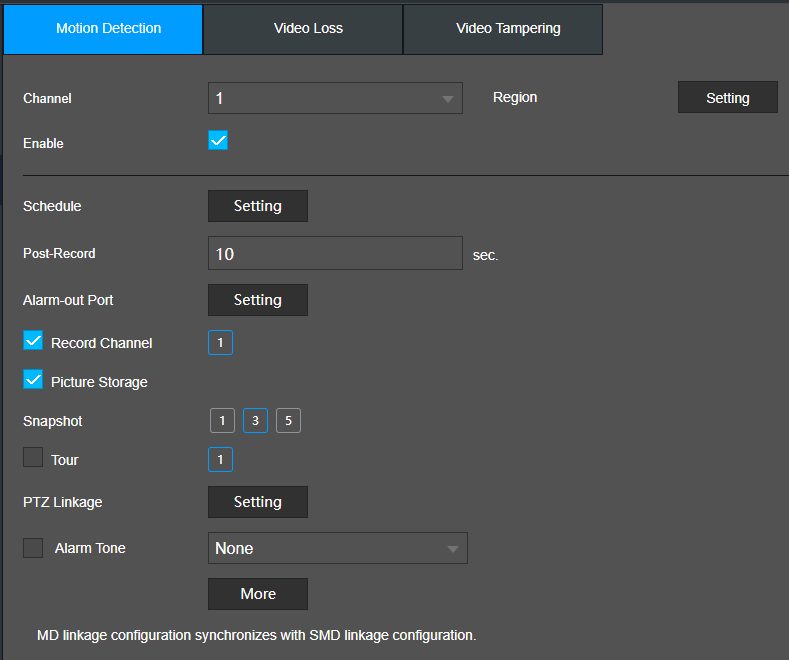Enable the Alarm Tone checkbox

click(x=33, y=548)
